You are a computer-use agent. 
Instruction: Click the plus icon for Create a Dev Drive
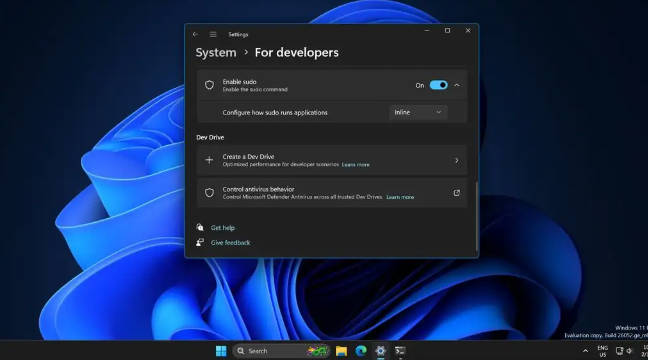(209, 160)
